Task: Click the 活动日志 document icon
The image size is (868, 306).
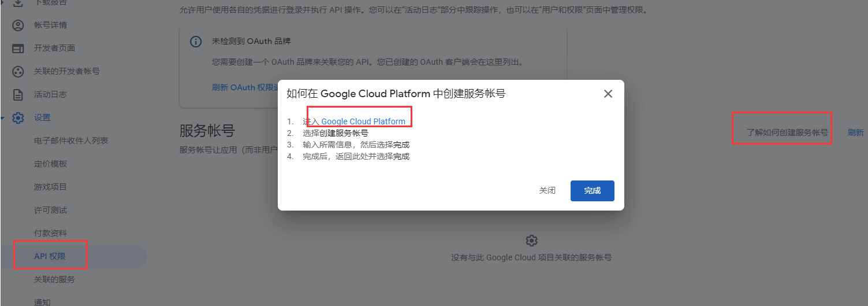Action: pyautogui.click(x=18, y=95)
